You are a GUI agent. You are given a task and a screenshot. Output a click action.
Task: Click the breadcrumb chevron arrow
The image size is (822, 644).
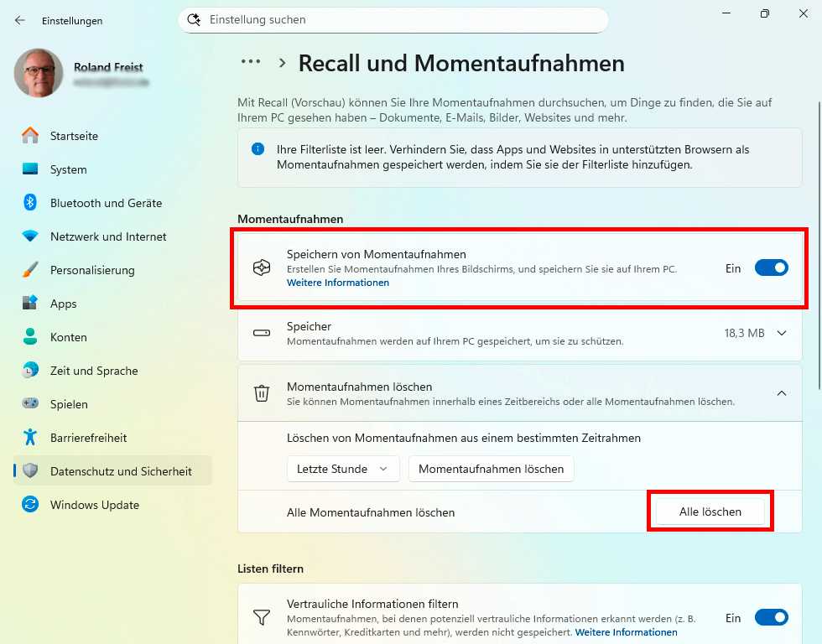click(283, 63)
